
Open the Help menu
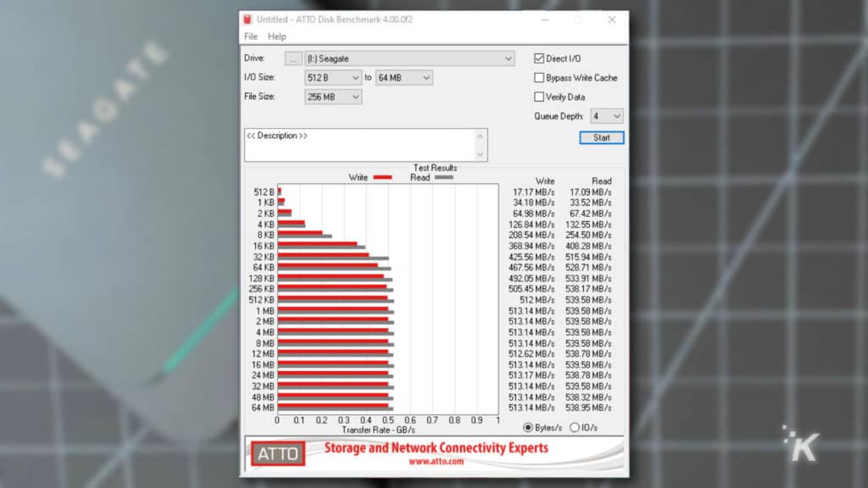[x=276, y=36]
